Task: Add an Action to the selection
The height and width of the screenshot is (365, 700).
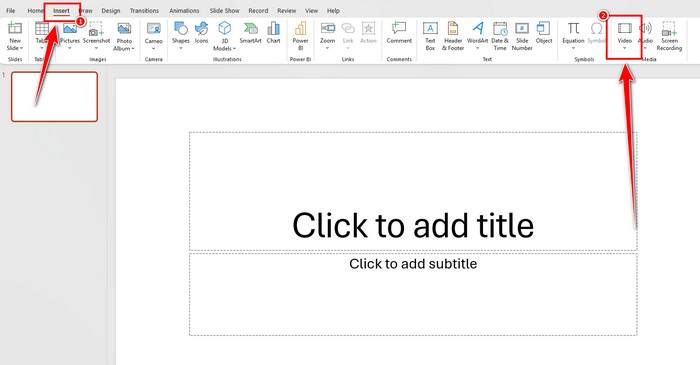Action: [x=368, y=33]
